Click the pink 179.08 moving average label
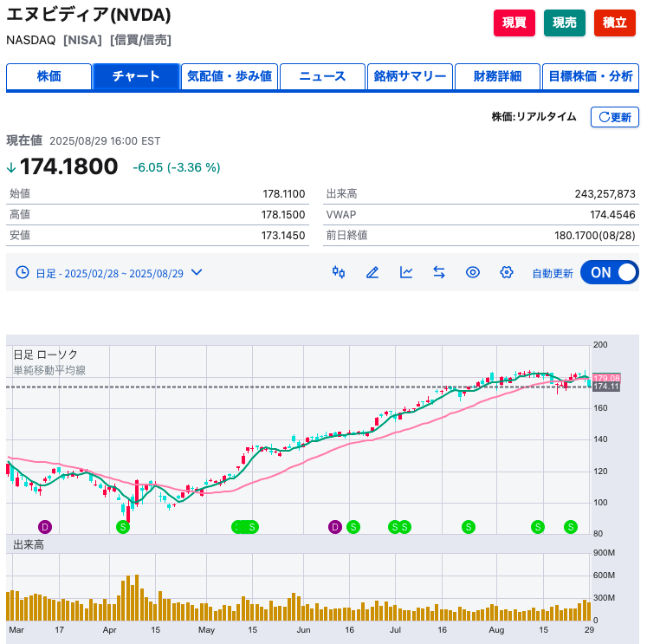Viewport: 647px width, 644px height. [606, 378]
